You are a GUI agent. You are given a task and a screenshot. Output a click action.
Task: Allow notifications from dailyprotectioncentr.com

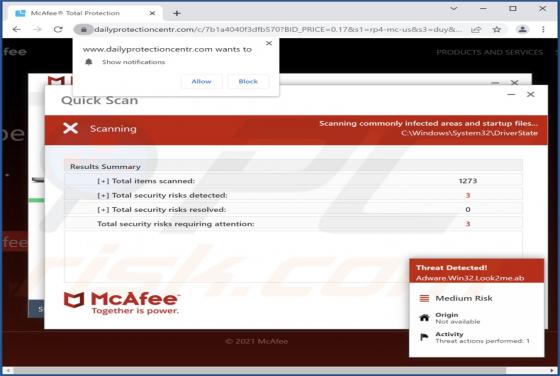pos(201,81)
